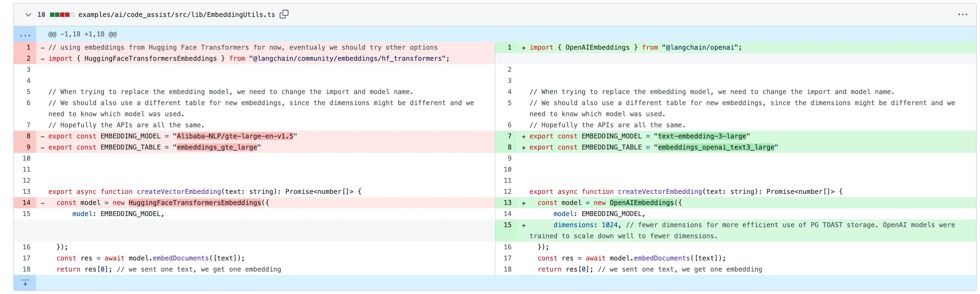Viewport: 980px width, 294px height.
Task: Click the hunk header @@ -1,18 +1,18 @@ text
Action: coord(83,35)
